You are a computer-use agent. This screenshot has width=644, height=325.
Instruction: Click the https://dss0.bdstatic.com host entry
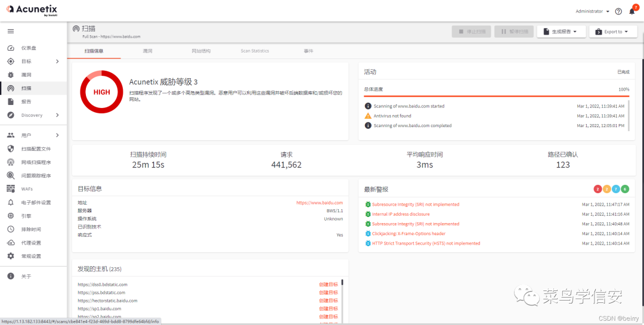point(103,284)
